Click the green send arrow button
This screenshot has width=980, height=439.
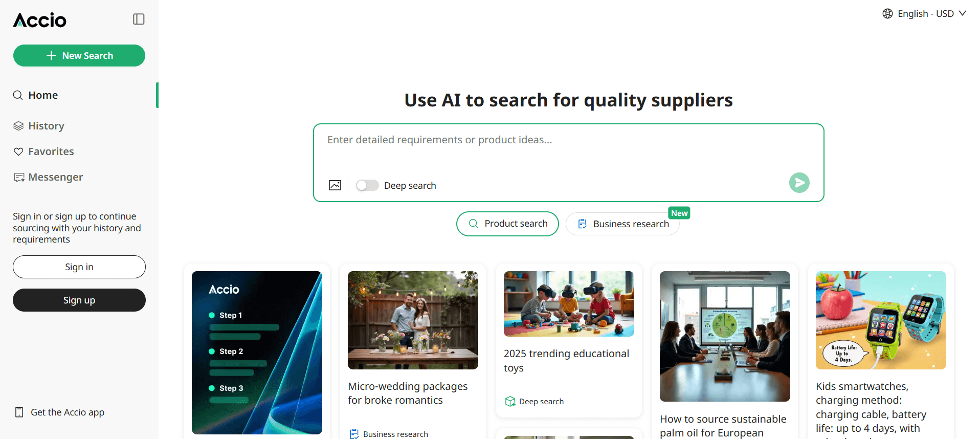point(799,183)
